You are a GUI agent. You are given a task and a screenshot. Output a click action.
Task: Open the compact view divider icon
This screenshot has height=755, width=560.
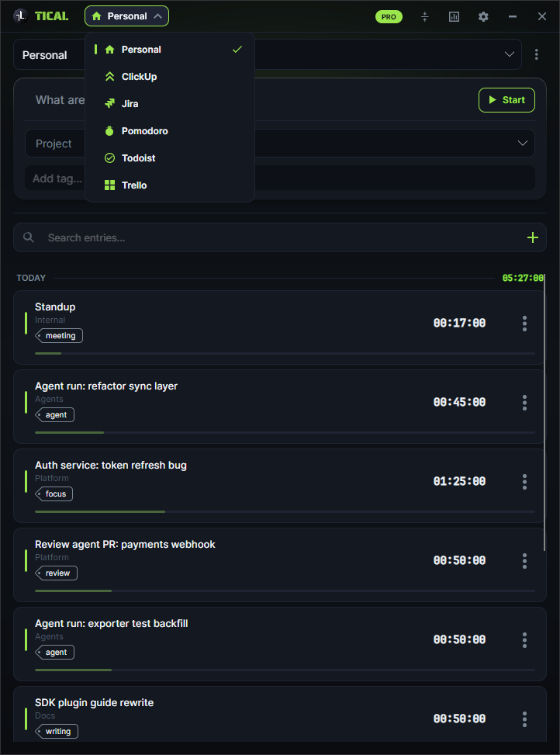coord(424,16)
